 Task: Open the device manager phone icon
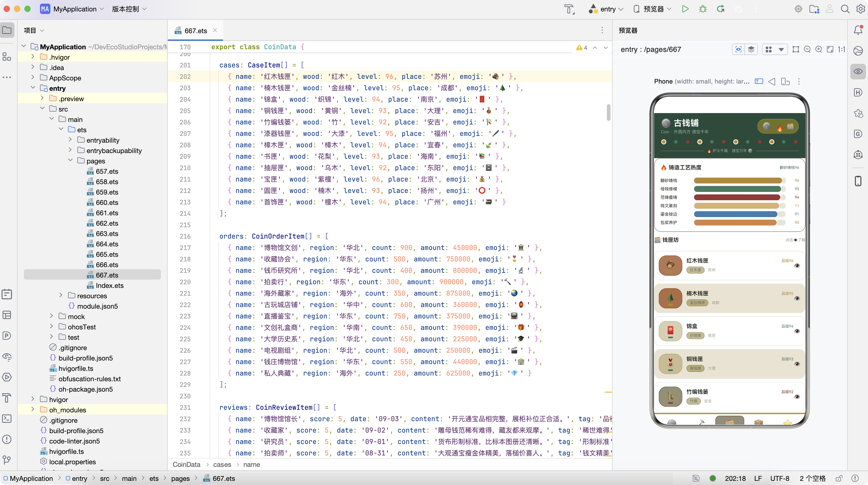coord(858,181)
